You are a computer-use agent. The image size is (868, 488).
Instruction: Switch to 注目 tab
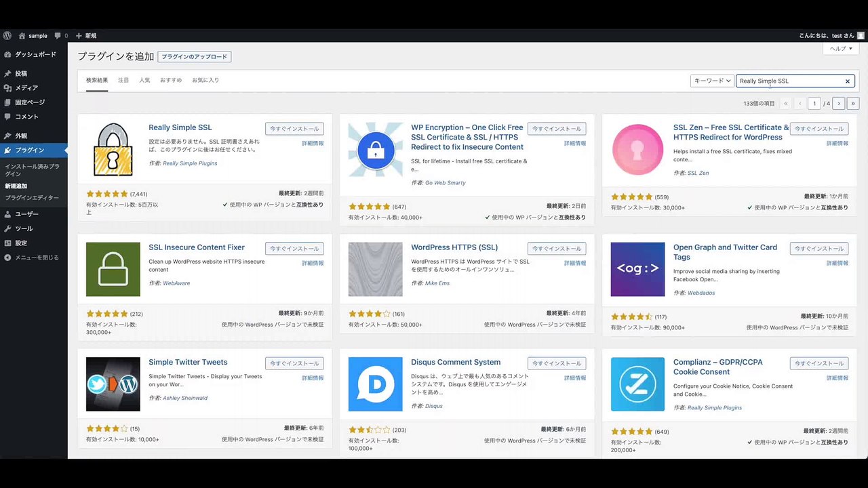pyautogui.click(x=123, y=80)
